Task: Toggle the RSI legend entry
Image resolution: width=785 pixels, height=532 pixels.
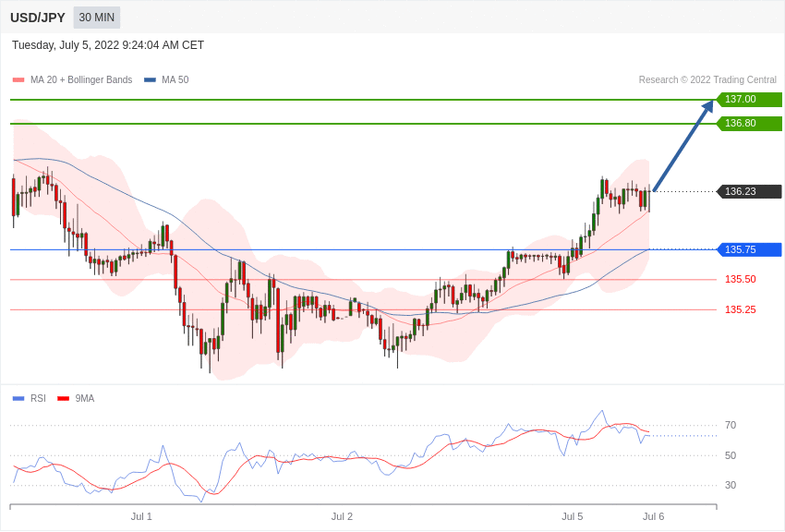Action: pyautogui.click(x=29, y=398)
